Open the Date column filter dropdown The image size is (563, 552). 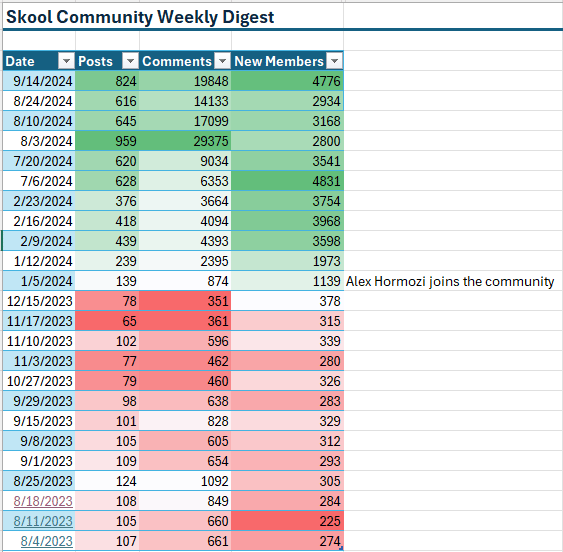(x=66, y=61)
